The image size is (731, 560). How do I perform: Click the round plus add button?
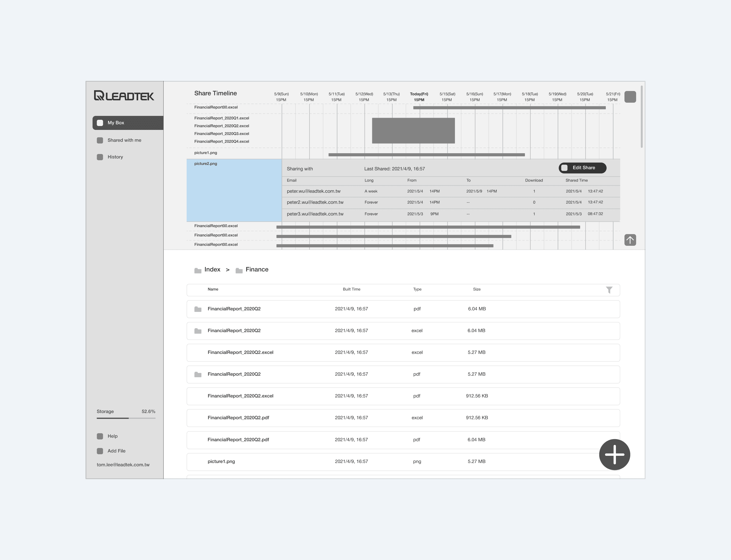(x=614, y=455)
